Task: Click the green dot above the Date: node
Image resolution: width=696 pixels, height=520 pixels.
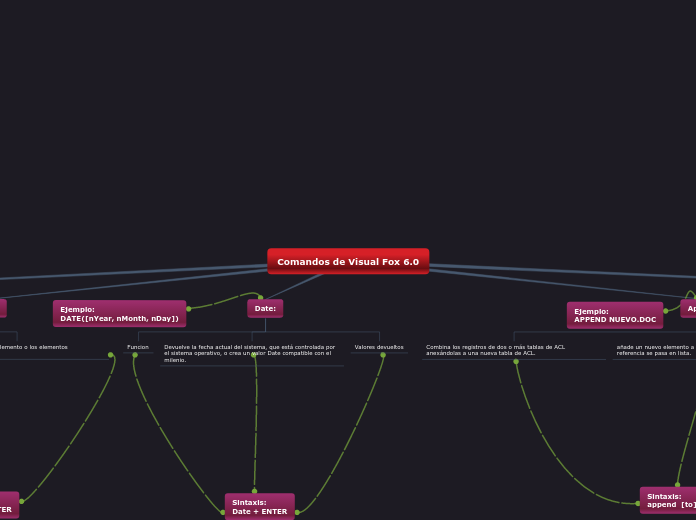Action: pos(261,297)
